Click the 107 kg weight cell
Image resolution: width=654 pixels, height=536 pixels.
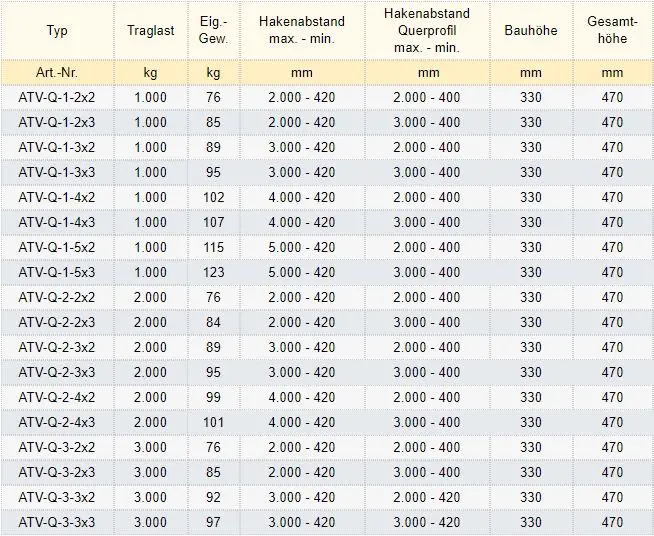click(x=213, y=222)
